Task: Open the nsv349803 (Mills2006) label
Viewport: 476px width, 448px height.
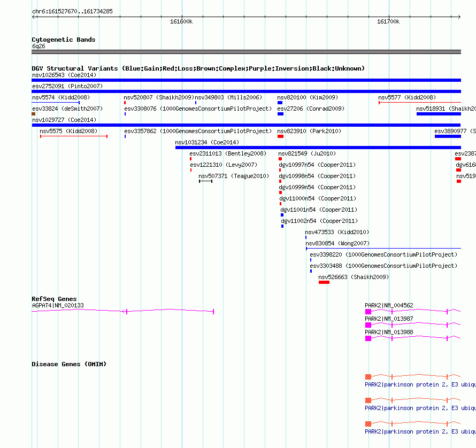Action: (x=228, y=97)
